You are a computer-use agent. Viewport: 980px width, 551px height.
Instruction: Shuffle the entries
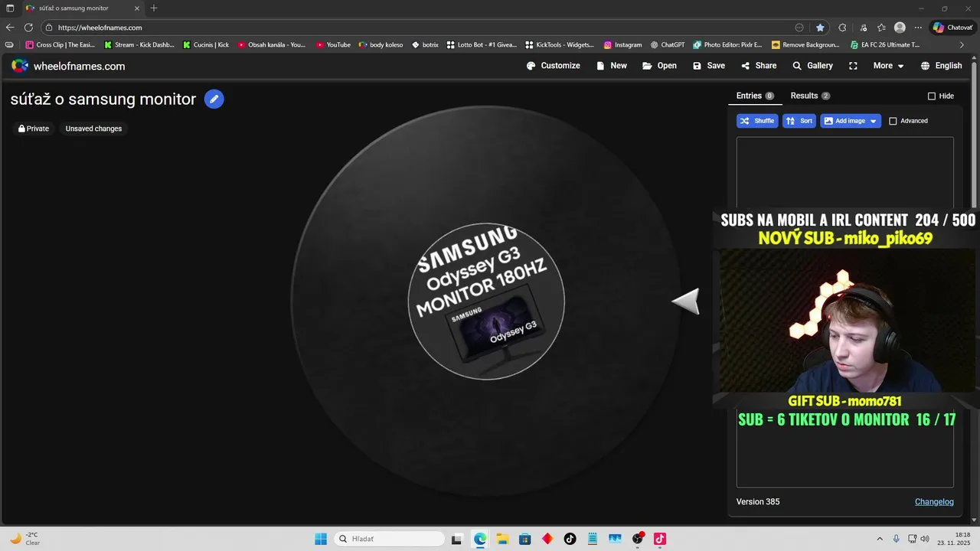click(x=757, y=121)
